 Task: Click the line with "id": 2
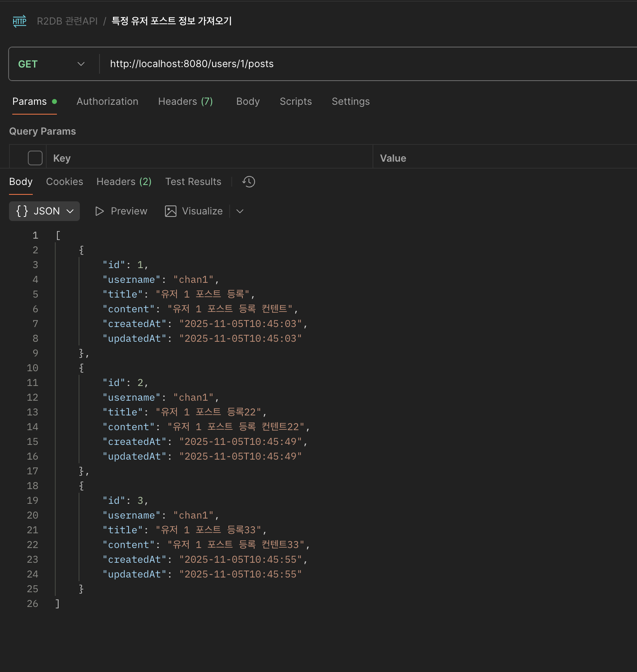(x=125, y=383)
